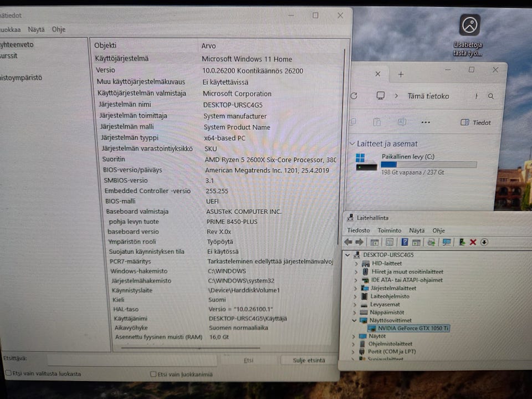Image resolution: width=532 pixels, height=399 pixels.
Task: Refresh the Tämä tietokone Explorer window
Action: [x=354, y=96]
